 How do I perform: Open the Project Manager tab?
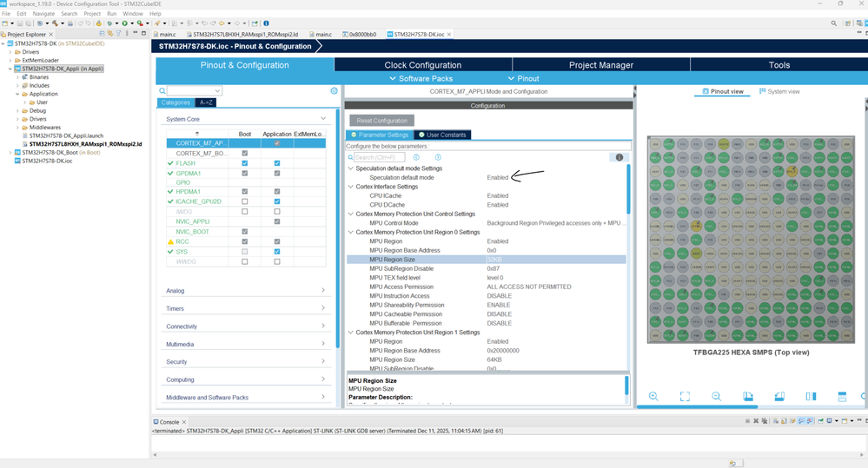601,65
